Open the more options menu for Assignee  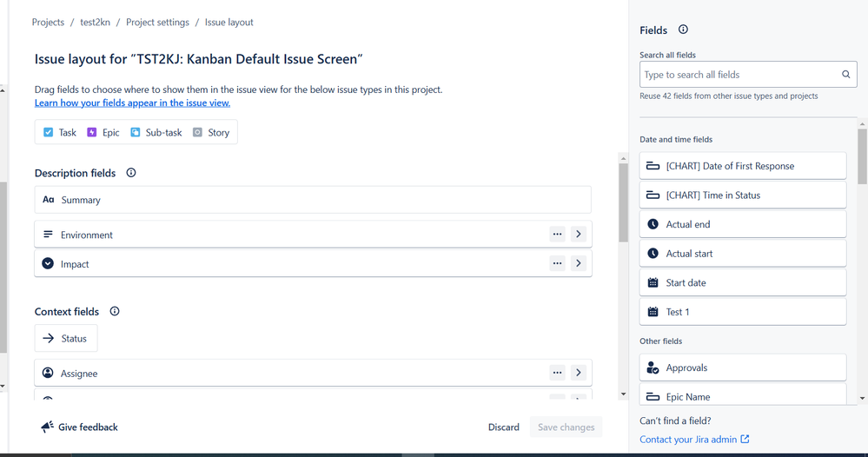pos(558,373)
